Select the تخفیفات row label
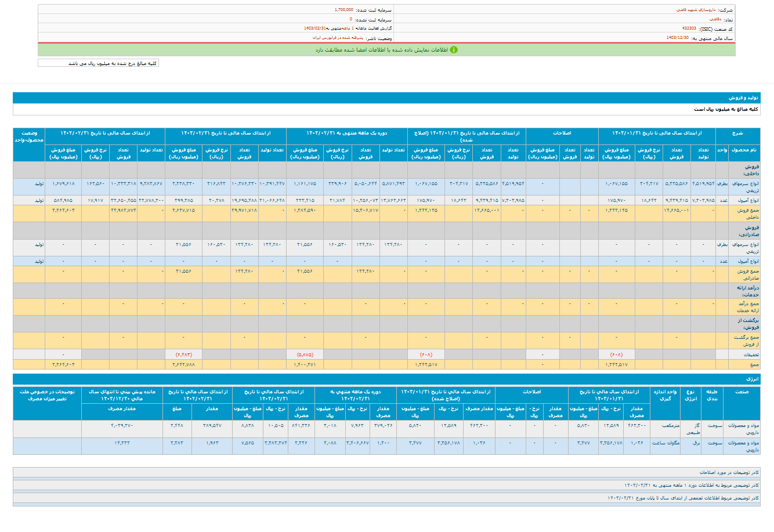 coord(751,354)
